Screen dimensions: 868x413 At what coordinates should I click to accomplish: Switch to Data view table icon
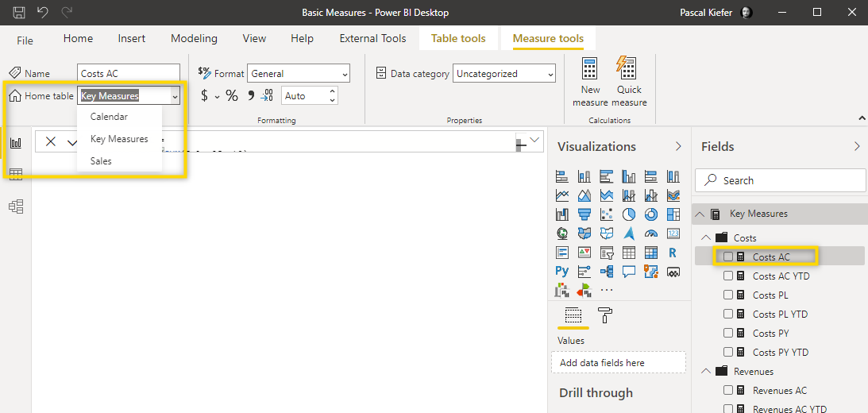[x=16, y=175]
